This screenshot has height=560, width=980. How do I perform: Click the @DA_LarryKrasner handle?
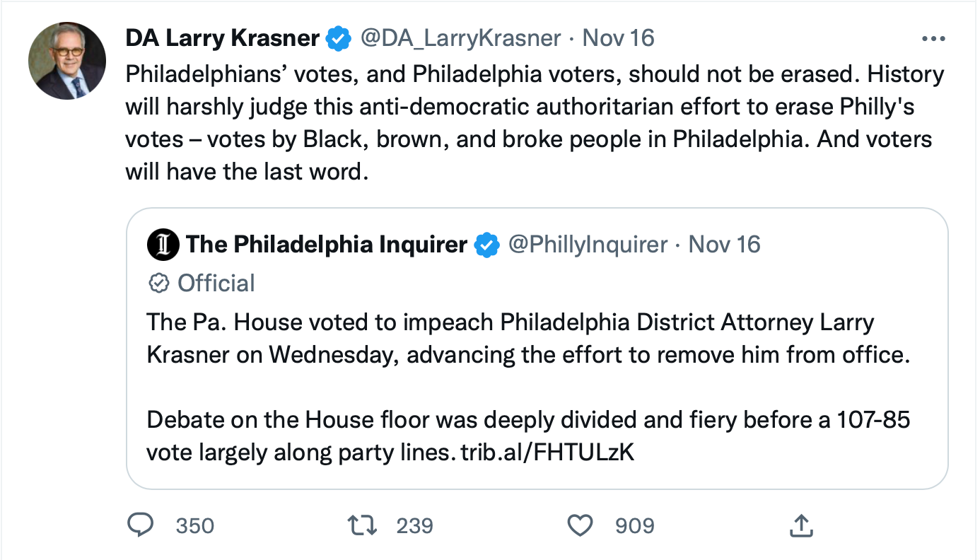461,38
